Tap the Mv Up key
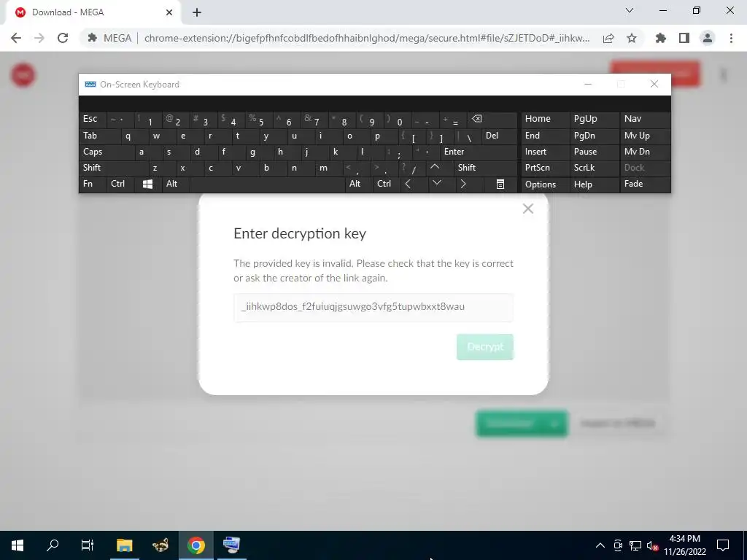Screen dimensions: 747x560 (x=645, y=136)
